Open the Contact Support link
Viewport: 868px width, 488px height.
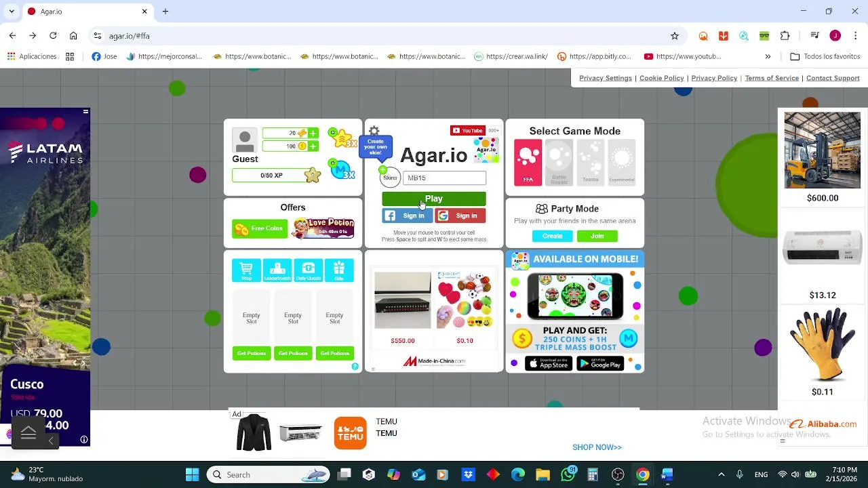[x=833, y=78]
